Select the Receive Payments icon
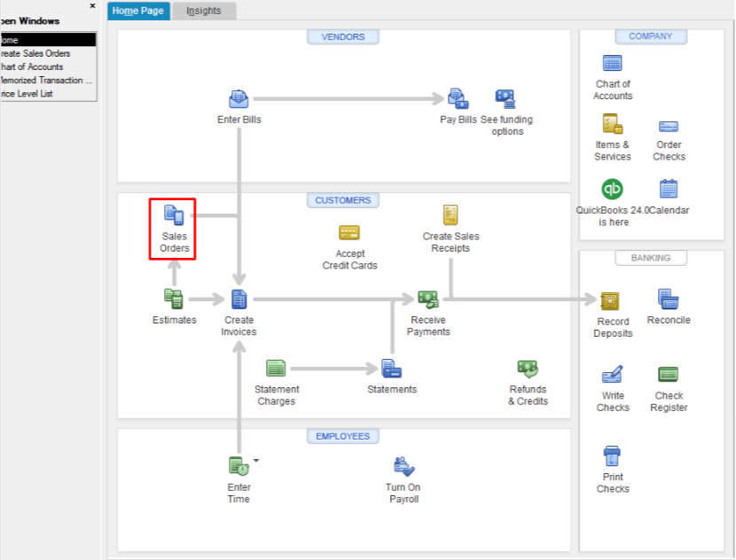Viewport: 736px width, 560px height. coord(428,299)
